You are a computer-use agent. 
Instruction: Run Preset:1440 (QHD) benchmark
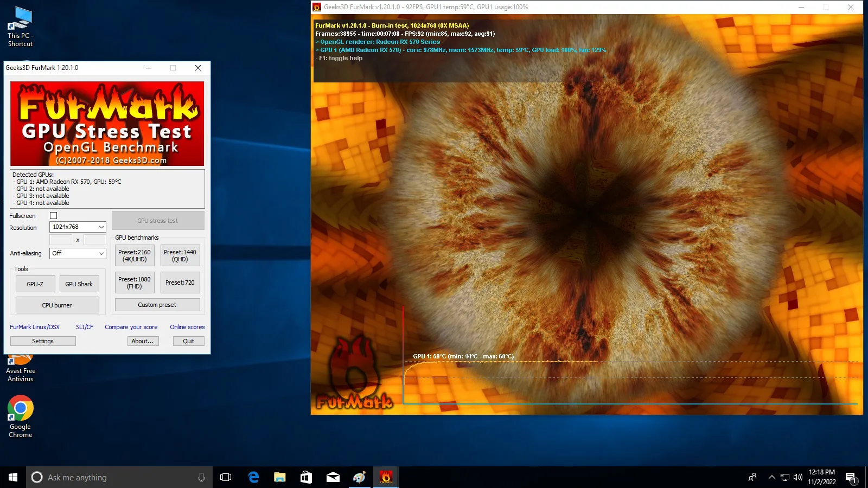click(x=180, y=255)
